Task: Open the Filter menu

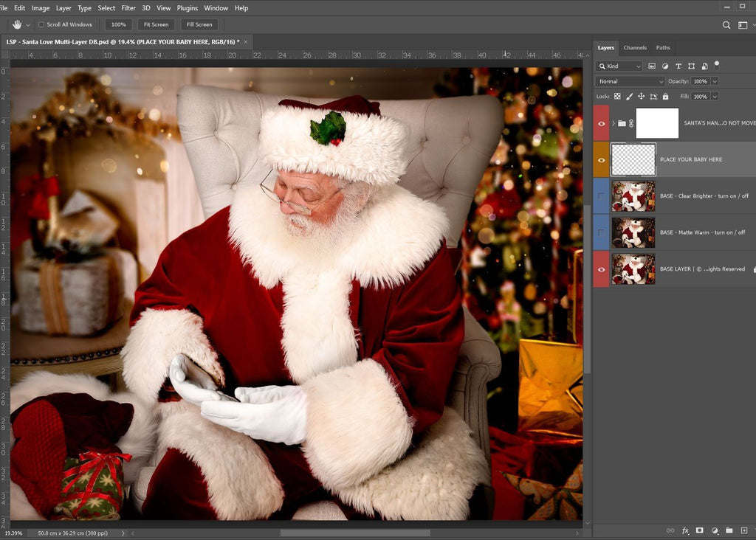Action: 128,8
